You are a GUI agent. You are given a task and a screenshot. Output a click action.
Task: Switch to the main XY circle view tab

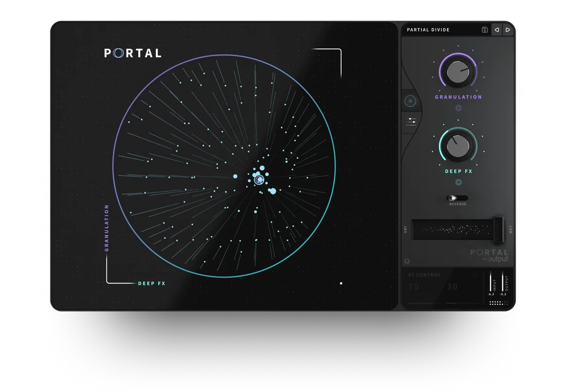[410, 101]
